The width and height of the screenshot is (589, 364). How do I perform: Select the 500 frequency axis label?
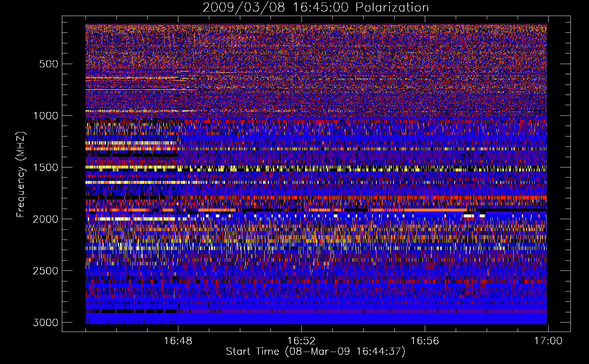[49, 64]
